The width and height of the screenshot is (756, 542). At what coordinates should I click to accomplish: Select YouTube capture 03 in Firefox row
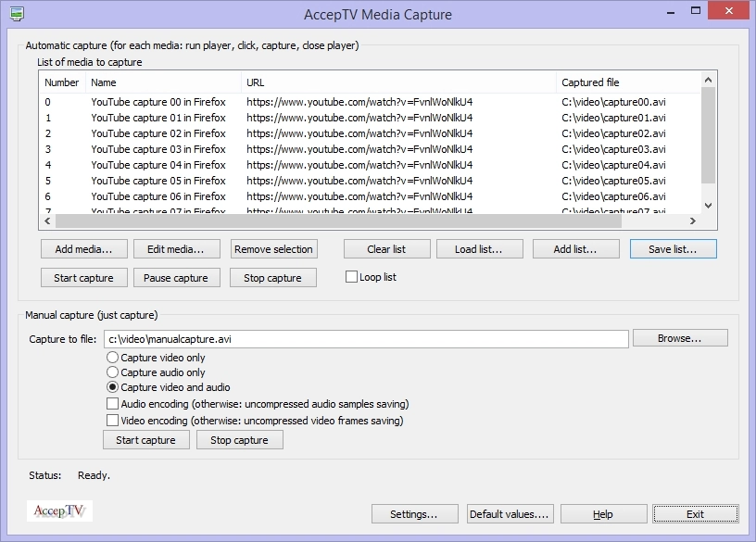(158, 149)
